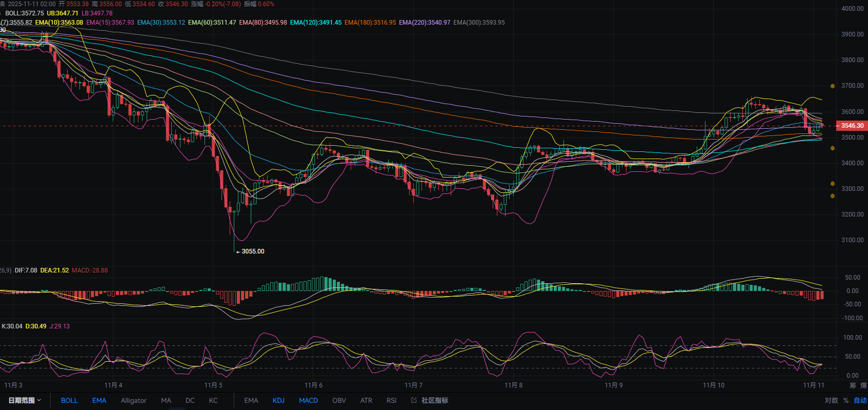Click the lowest alert bell on the price axis
This screenshot has height=410, width=868.
pos(833,196)
